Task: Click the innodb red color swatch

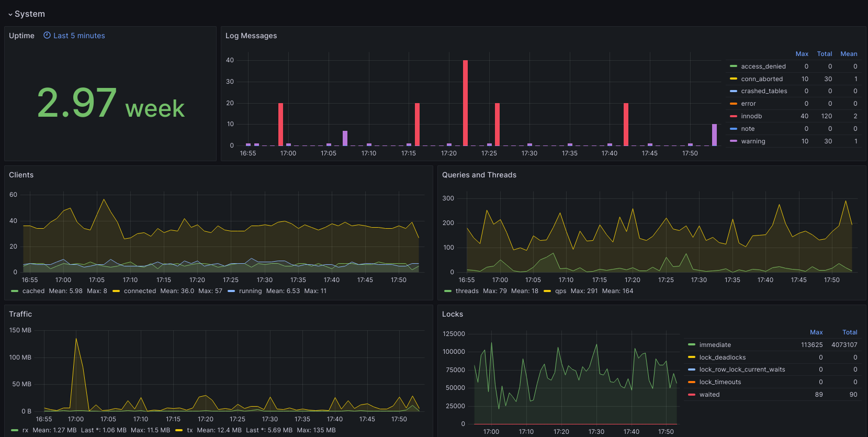Action: coord(734,116)
